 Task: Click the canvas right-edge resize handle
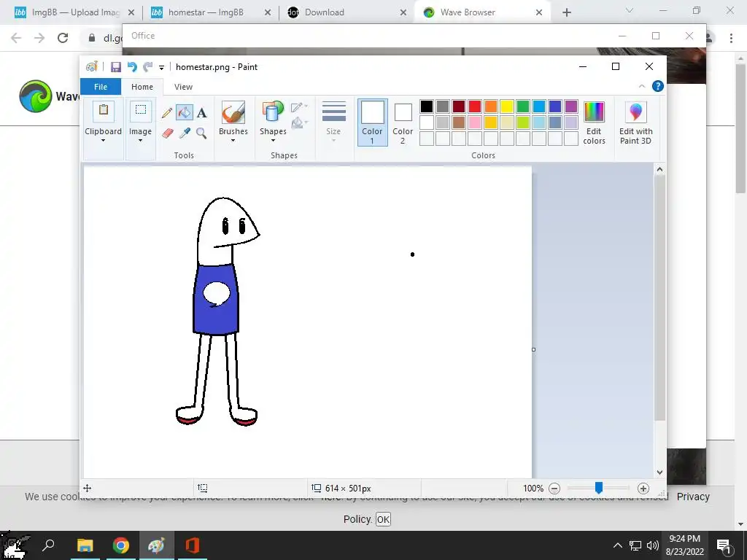click(x=533, y=349)
